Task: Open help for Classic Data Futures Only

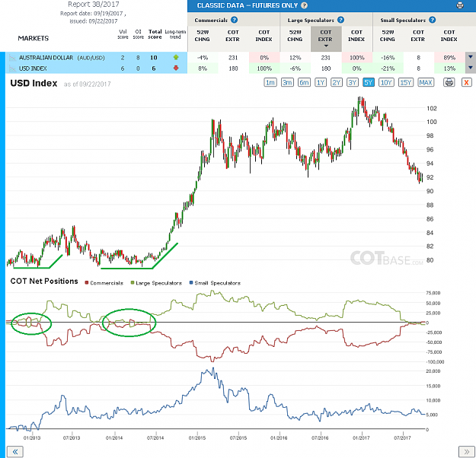Action: pos(304,5)
